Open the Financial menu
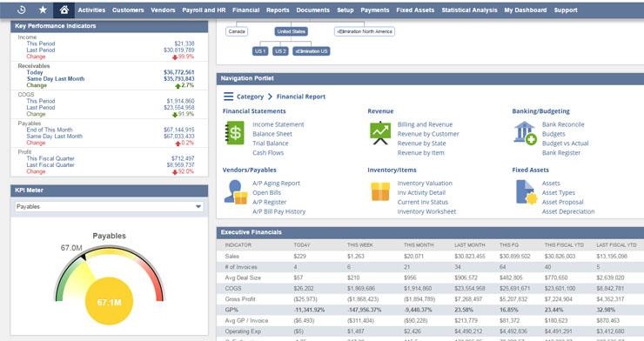The image size is (644, 341). (x=246, y=10)
